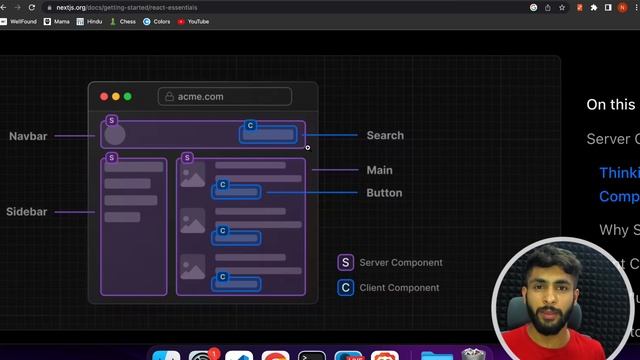The image size is (640, 360).
Task: Click the Sidebar label in the diagram
Action: 27,212
